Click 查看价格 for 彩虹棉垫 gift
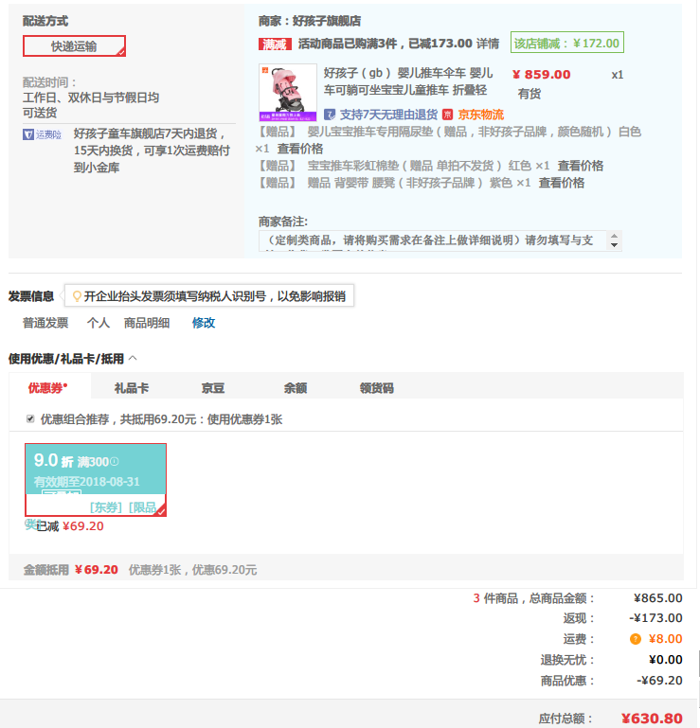 580,166
